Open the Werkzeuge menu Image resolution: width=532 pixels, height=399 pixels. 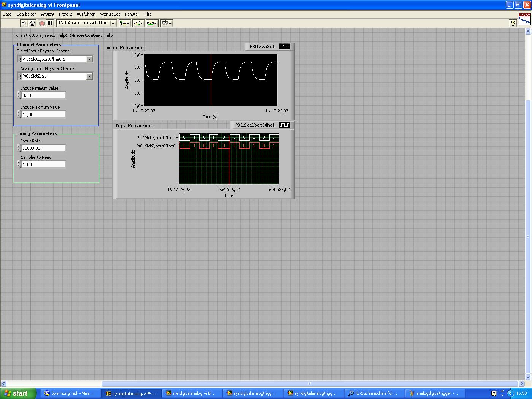coord(110,14)
